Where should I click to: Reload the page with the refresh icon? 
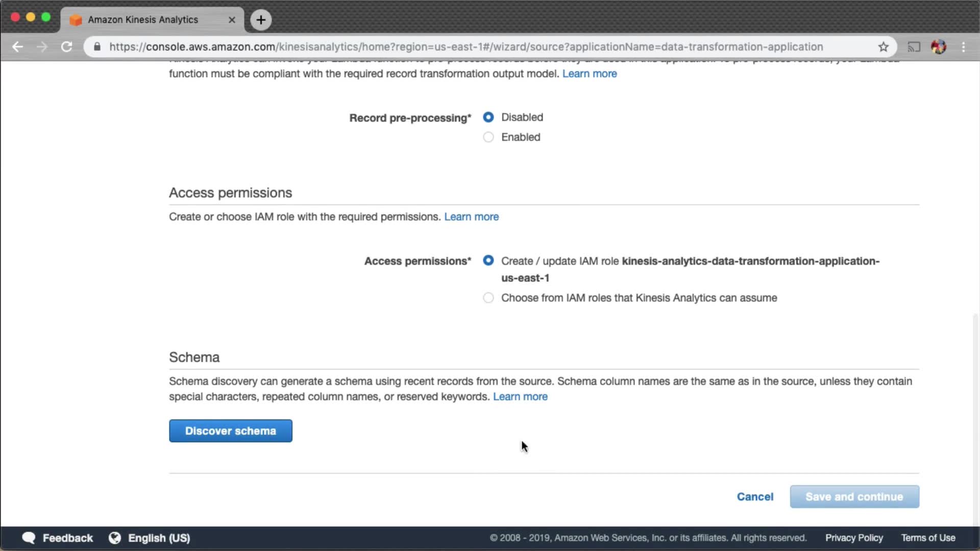66,47
